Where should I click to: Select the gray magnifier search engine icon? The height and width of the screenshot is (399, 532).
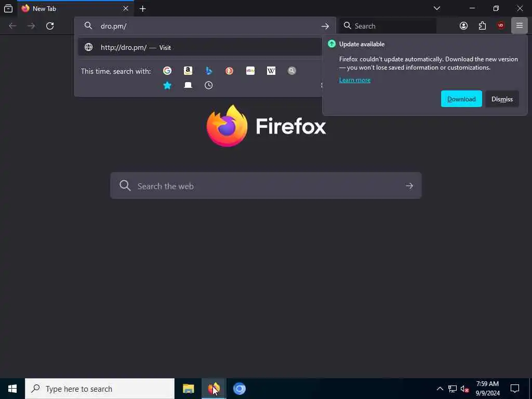pyautogui.click(x=292, y=71)
